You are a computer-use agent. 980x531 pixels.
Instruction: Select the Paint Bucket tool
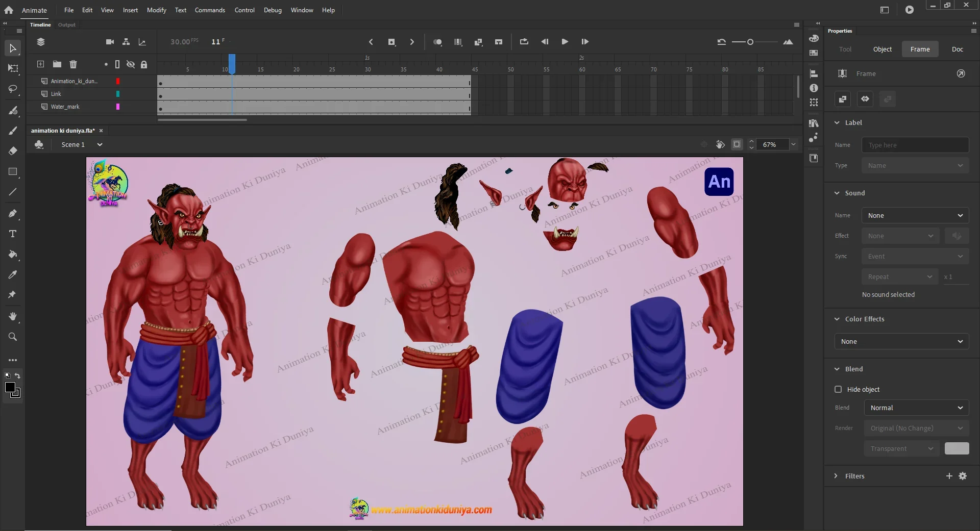pos(13,255)
